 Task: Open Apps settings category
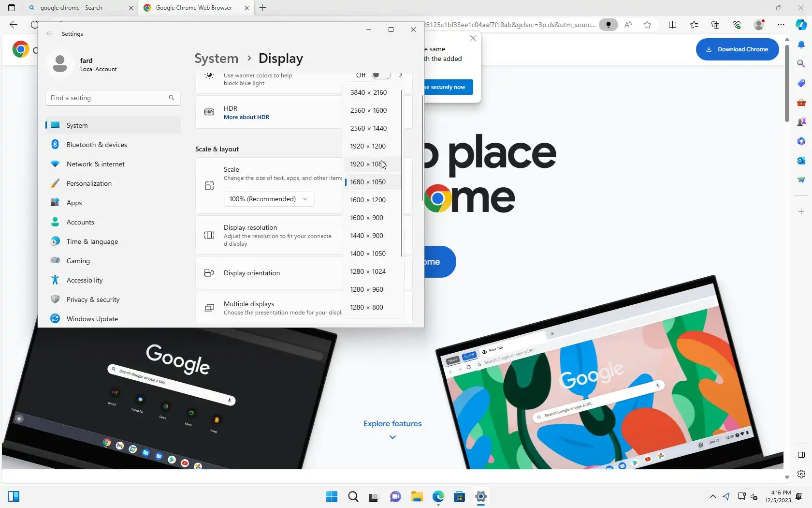point(113,203)
